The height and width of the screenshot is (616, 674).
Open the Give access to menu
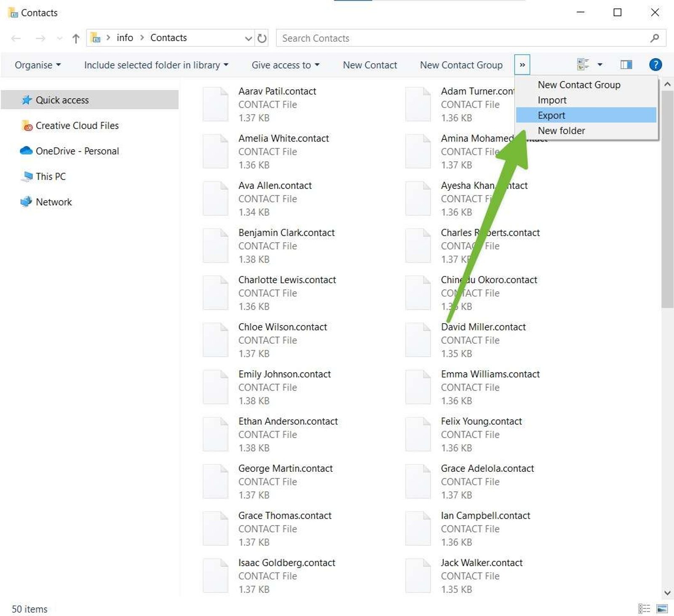[286, 65]
